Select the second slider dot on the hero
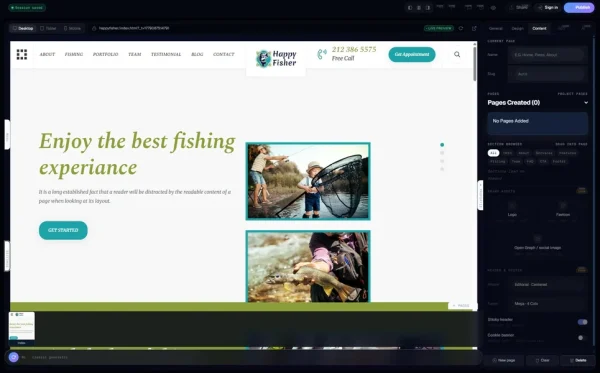Image resolution: width=600 pixels, height=373 pixels. click(x=442, y=153)
